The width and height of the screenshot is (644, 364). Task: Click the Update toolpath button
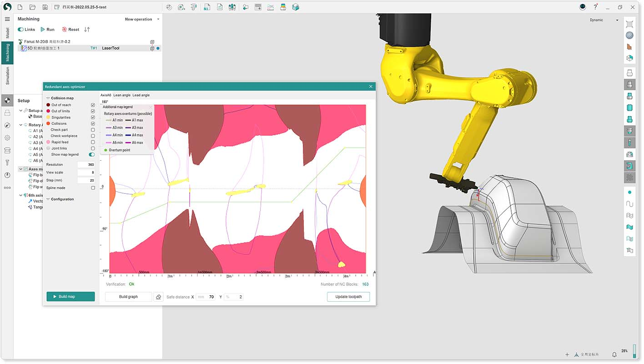348,296
